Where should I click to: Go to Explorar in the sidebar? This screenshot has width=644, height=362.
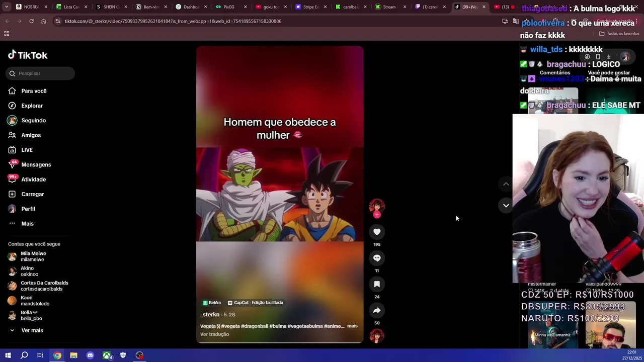click(x=32, y=106)
